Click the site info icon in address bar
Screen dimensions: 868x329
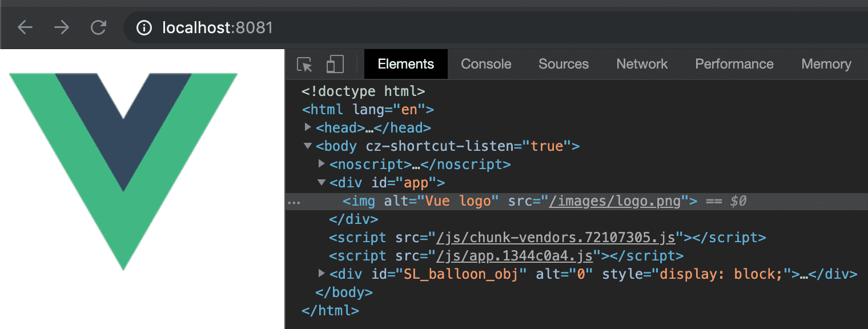pyautogui.click(x=144, y=27)
